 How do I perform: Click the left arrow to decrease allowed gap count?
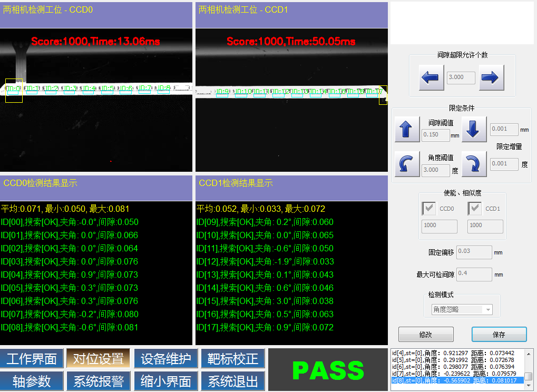[x=430, y=77]
